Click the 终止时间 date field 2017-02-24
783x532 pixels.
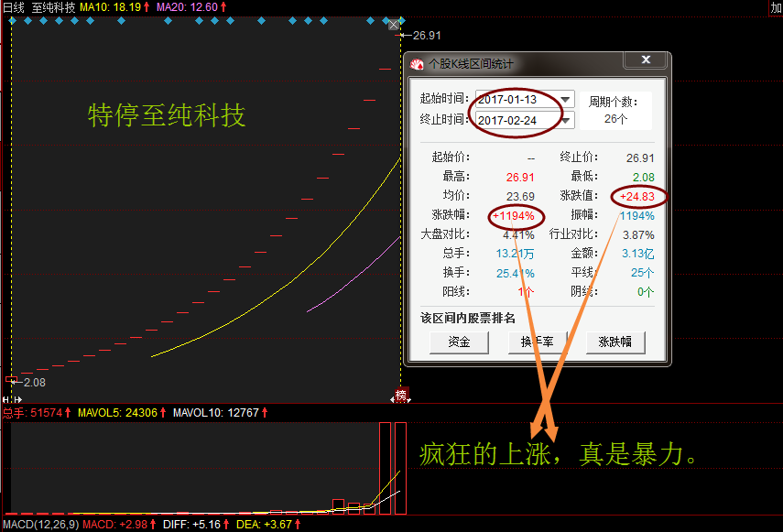click(525, 120)
